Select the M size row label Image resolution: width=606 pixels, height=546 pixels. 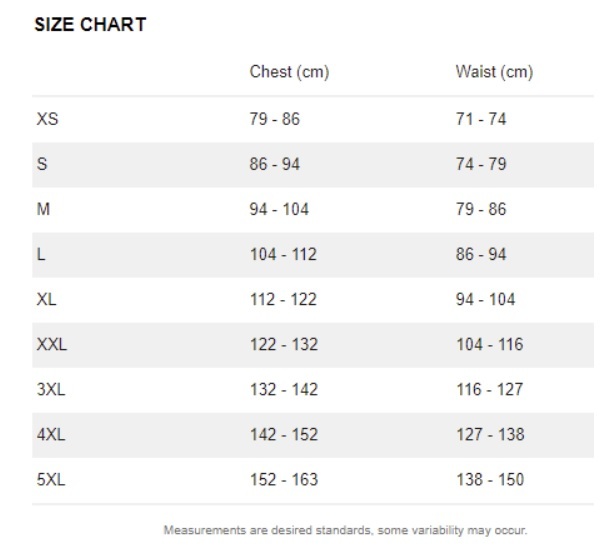click(x=43, y=209)
